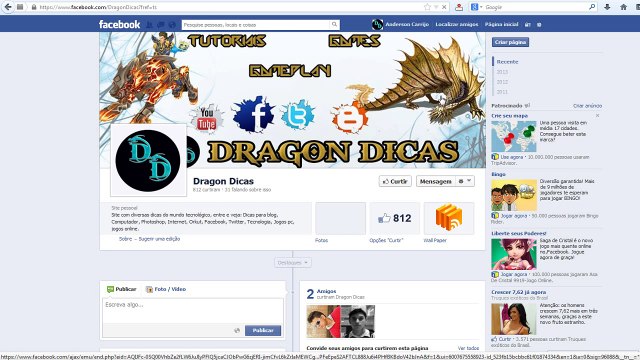Jump to 2011 in timeline navigator
The width and height of the screenshot is (640, 360).
502,92
